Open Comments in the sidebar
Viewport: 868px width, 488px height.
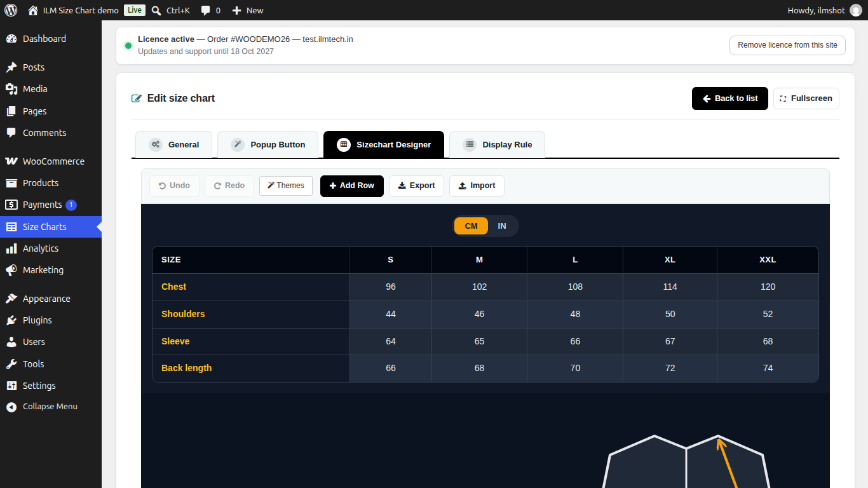pyautogui.click(x=51, y=133)
